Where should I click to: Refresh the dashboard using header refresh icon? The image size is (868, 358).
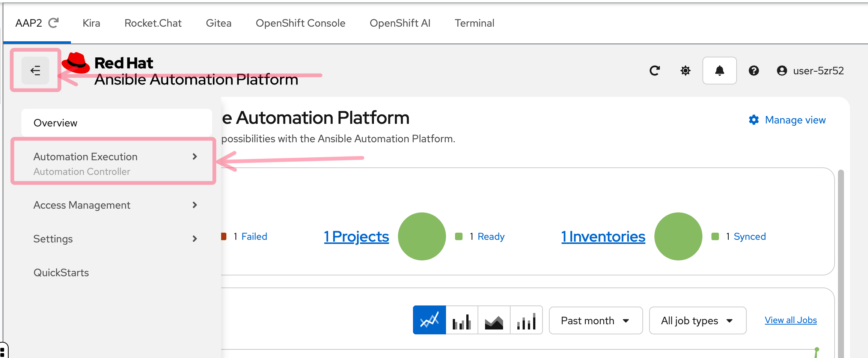click(x=655, y=71)
